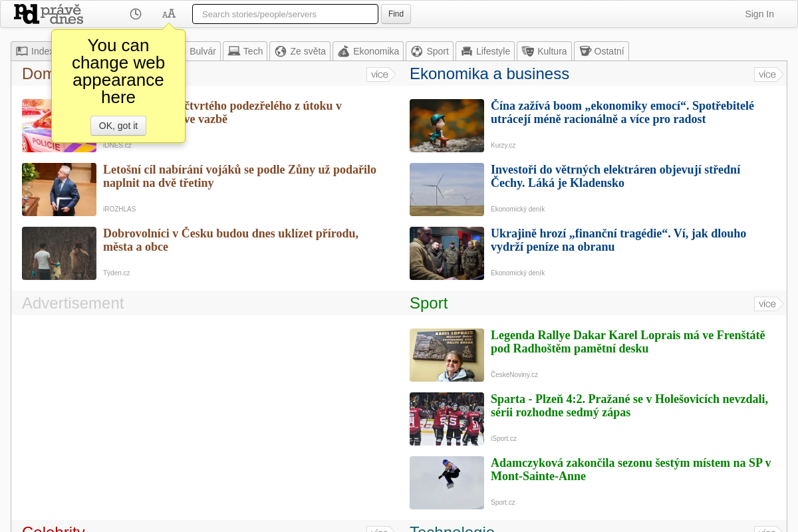Read the Sparta - Plzeň 4:2 headline
This screenshot has height=532, width=798.
coord(629,406)
